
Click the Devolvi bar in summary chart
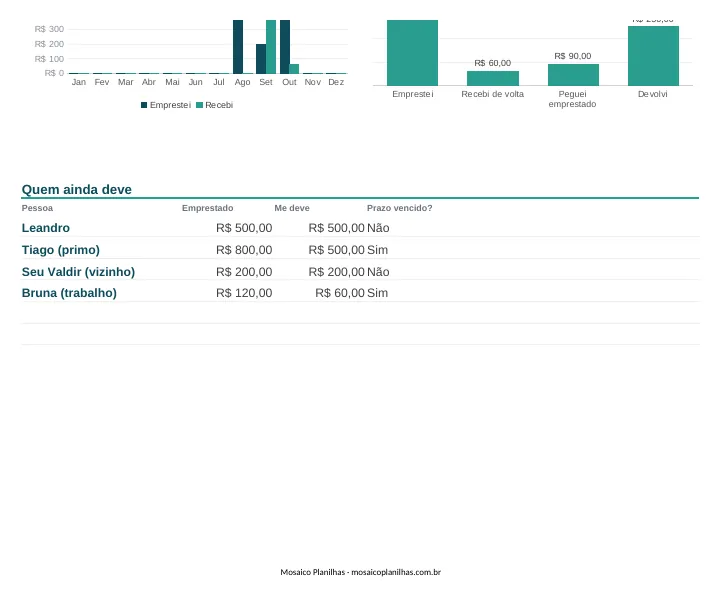click(653, 56)
